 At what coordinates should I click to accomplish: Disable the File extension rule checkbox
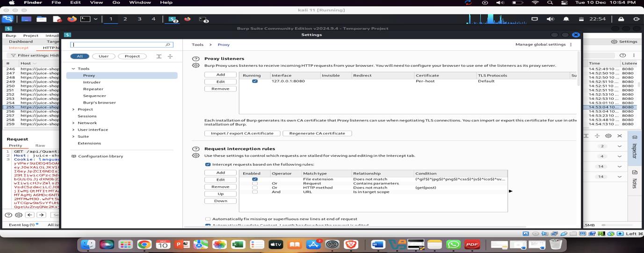tap(254, 179)
